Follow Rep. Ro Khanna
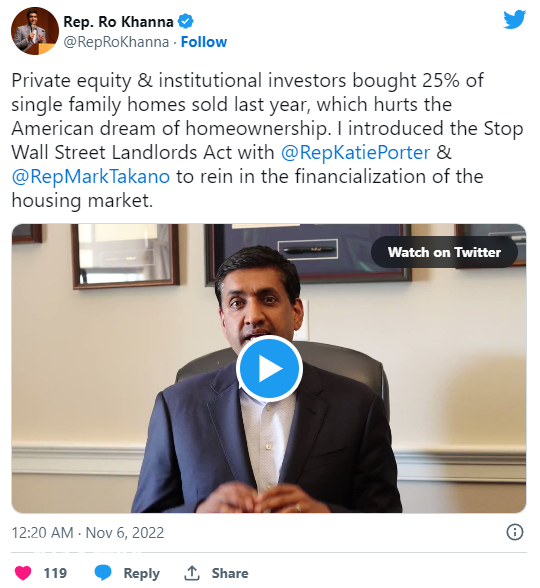The width and height of the screenshot is (540, 588). coord(204,42)
